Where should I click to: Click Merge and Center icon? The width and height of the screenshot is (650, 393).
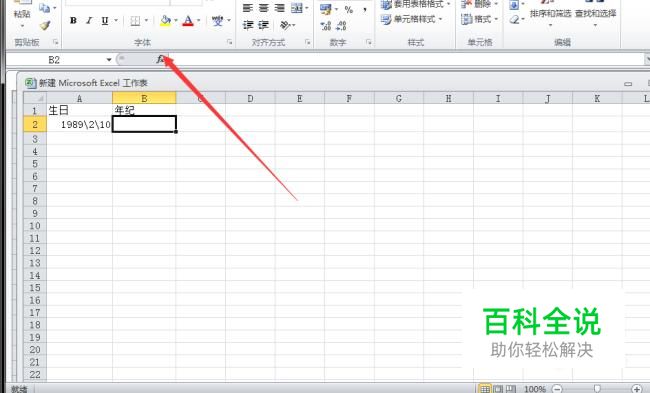pos(296,8)
